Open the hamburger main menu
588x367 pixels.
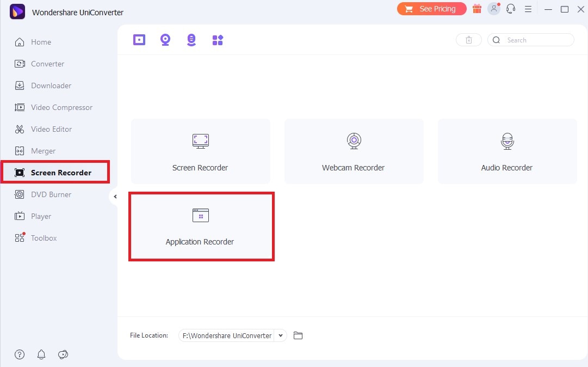pyautogui.click(x=528, y=9)
